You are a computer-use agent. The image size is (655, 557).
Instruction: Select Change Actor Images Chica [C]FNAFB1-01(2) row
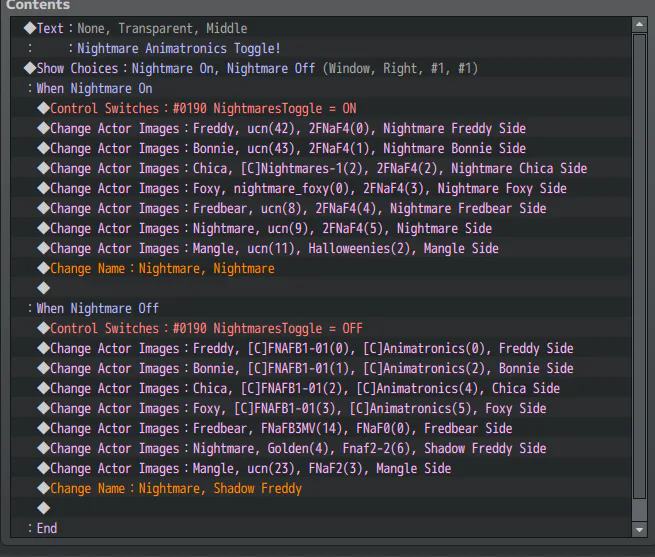coord(321,389)
